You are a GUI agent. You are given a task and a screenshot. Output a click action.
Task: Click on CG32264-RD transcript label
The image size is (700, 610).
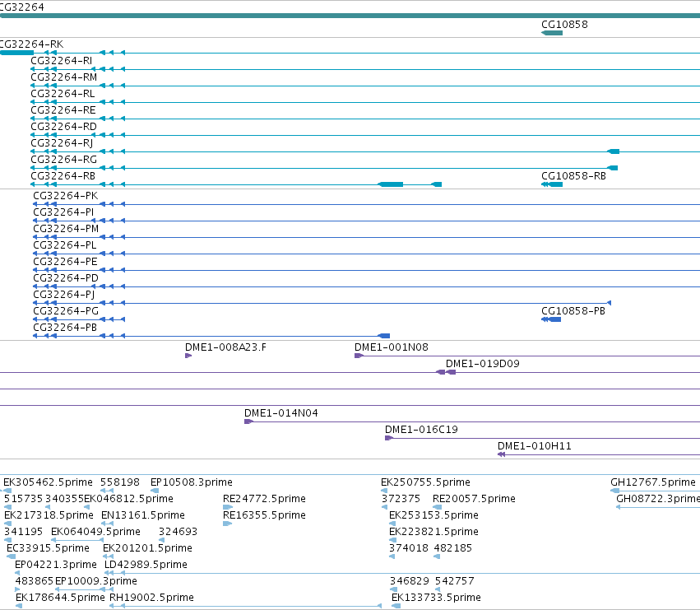pyautogui.click(x=63, y=127)
